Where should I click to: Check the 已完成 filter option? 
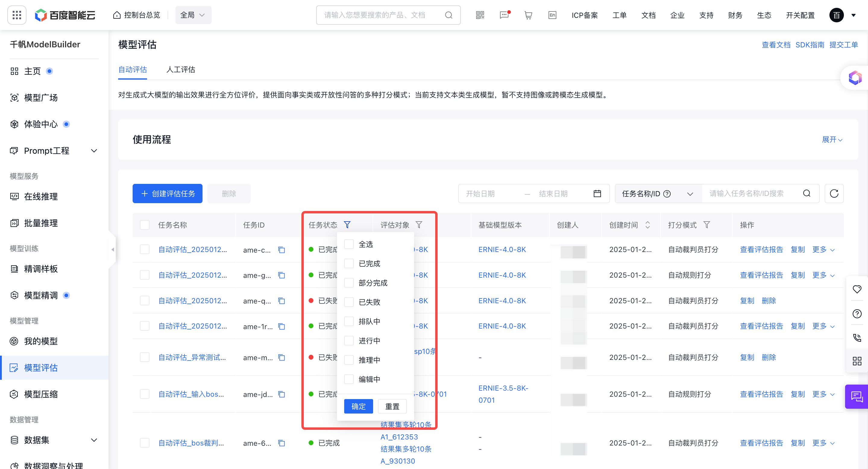click(x=349, y=263)
